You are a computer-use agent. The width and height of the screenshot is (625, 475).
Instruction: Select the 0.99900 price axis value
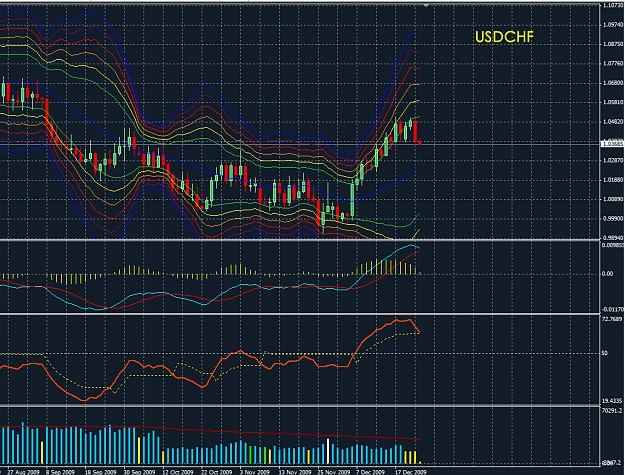click(613, 219)
